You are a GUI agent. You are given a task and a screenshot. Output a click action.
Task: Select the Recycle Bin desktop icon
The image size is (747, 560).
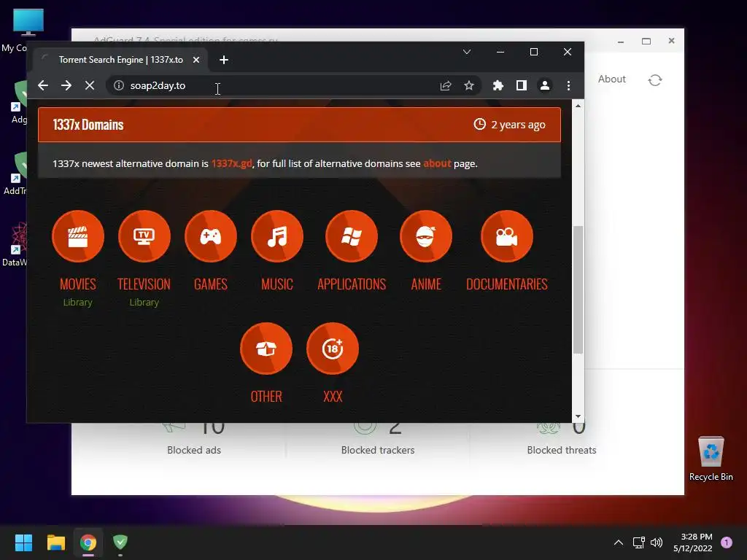[711, 459]
